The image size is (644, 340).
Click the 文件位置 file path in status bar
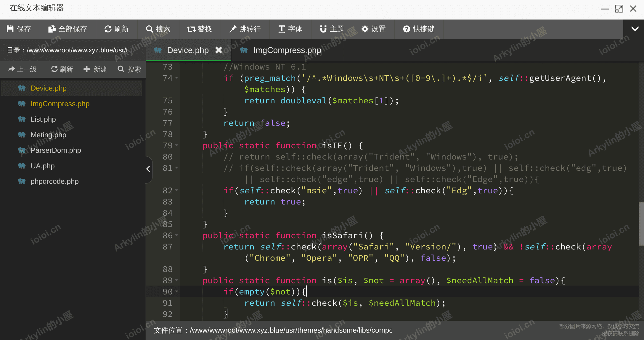pos(273,330)
